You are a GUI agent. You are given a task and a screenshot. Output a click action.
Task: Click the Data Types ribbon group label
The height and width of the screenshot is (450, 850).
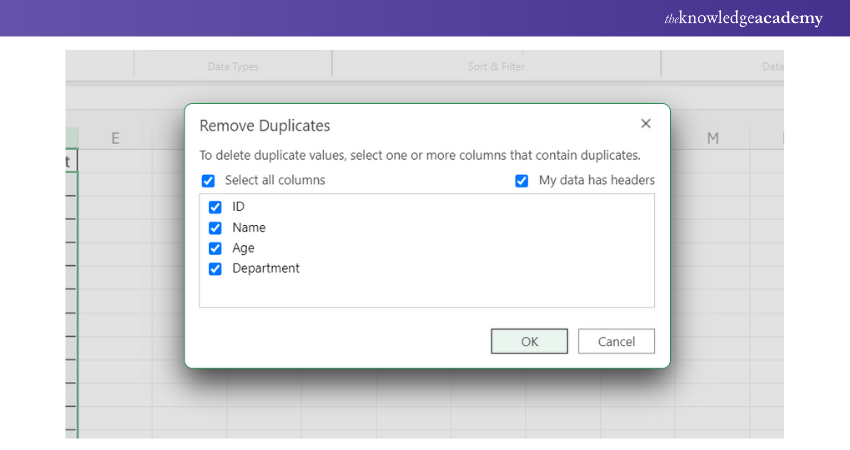(x=232, y=67)
